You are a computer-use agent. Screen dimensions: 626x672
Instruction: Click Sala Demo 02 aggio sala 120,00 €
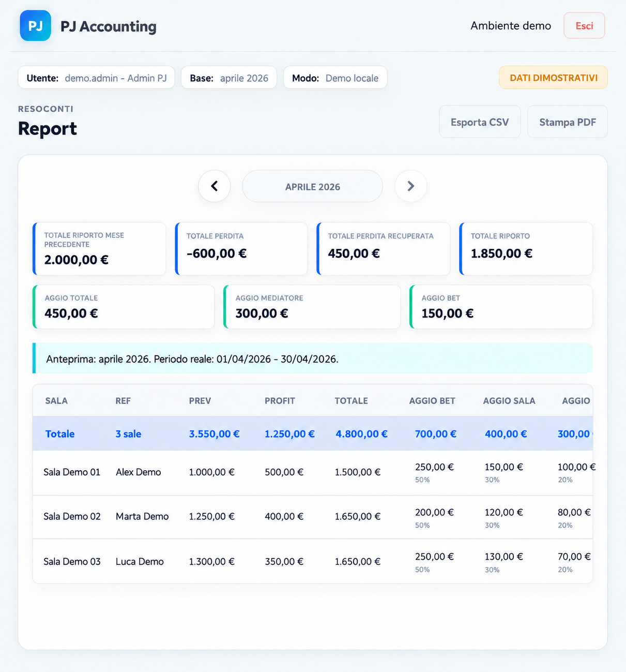[x=503, y=512]
